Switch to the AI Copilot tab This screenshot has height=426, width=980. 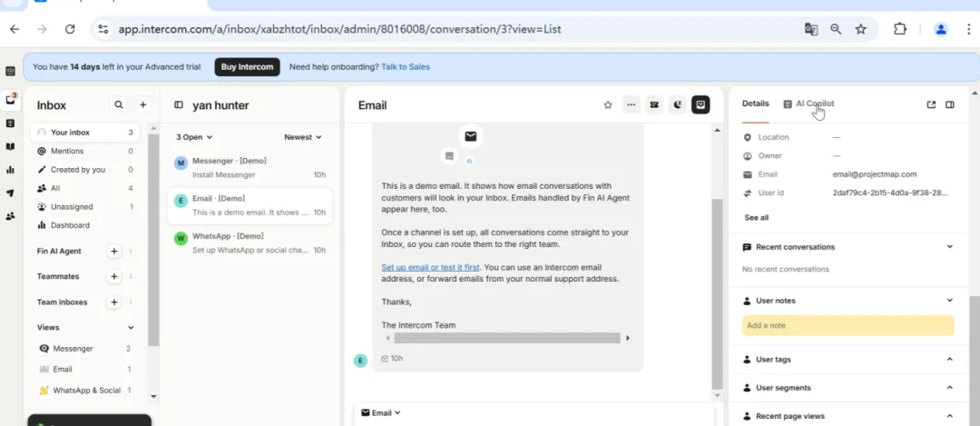tap(808, 104)
